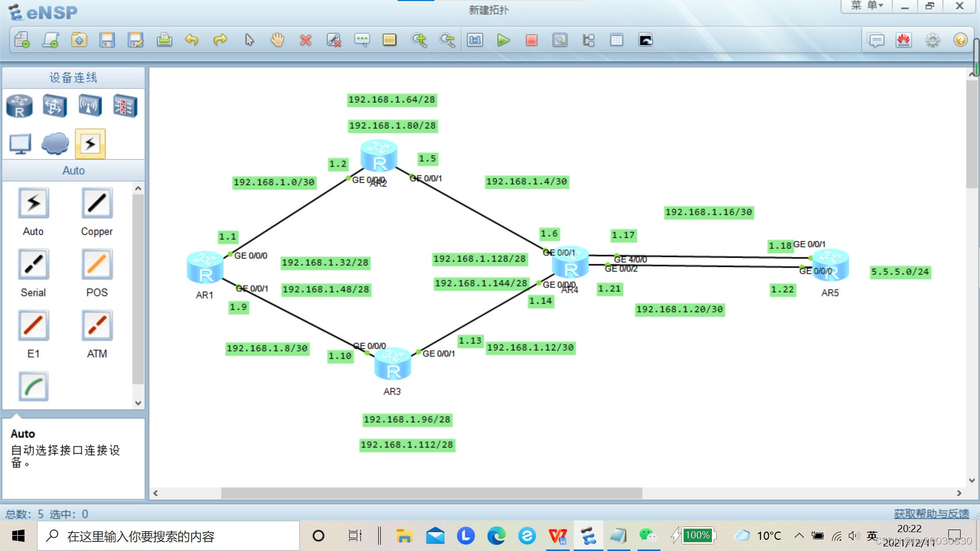Open the 菜单 dropdown menu
Screen dimensions: 980x551
point(866,6)
